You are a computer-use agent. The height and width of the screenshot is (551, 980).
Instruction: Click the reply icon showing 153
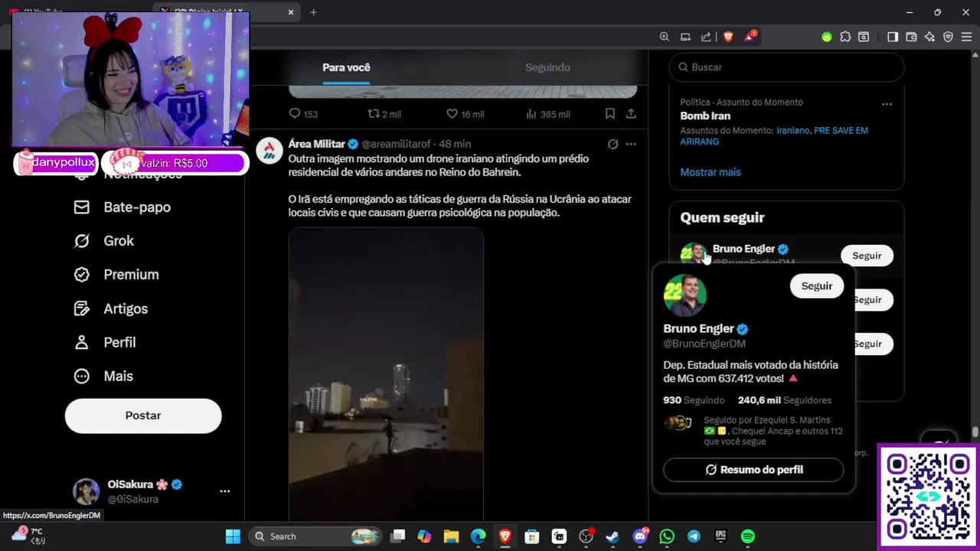302,114
